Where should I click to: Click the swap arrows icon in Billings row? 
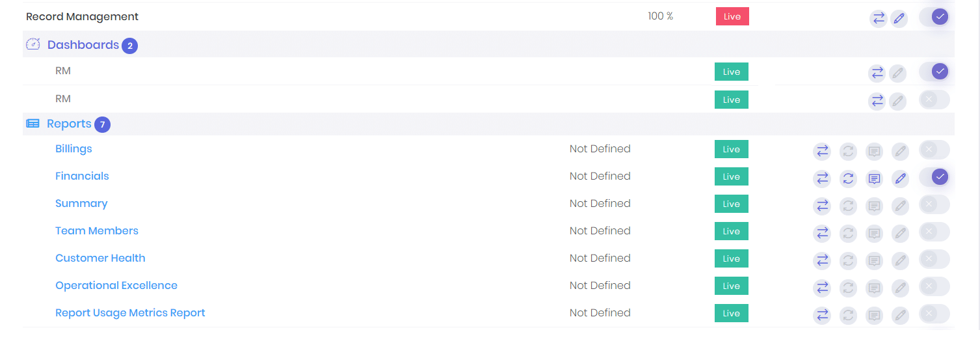tap(823, 150)
